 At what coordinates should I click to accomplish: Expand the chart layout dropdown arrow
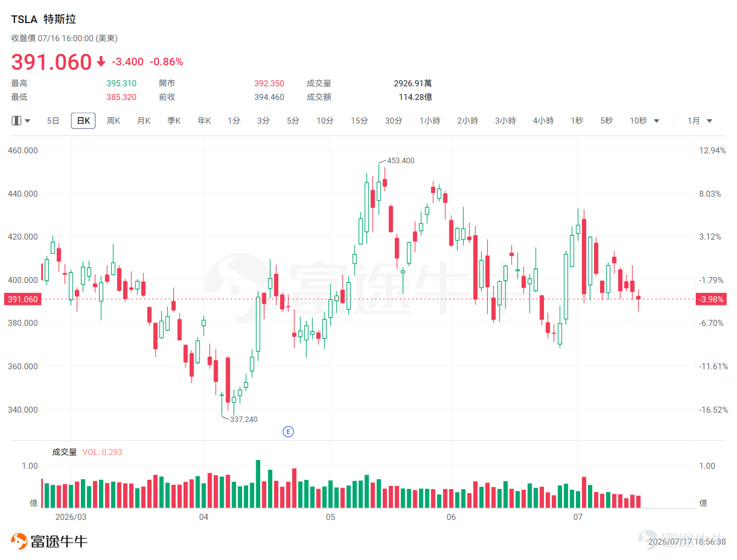[28, 121]
